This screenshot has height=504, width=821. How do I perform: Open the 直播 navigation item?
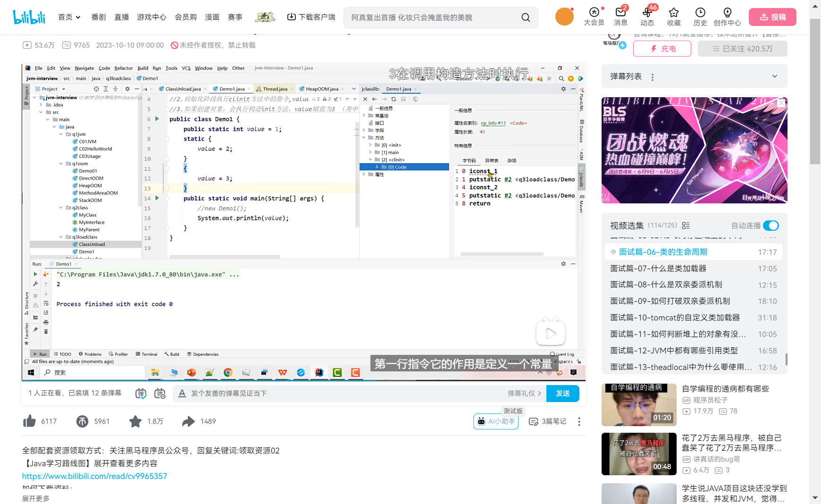(x=122, y=17)
